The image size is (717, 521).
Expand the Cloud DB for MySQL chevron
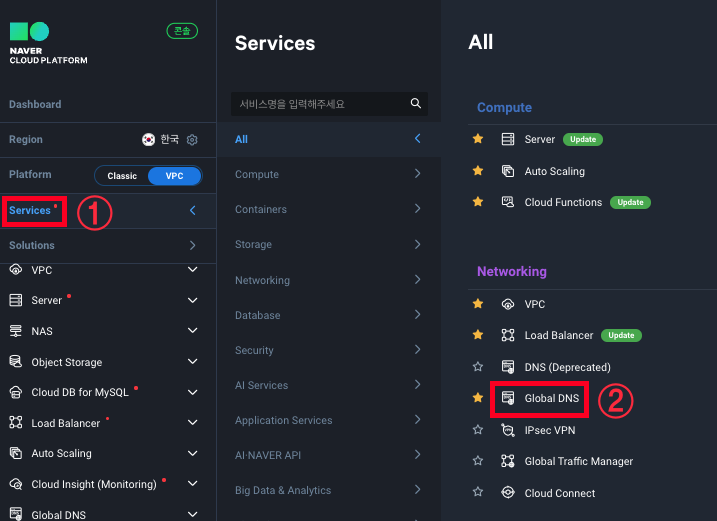point(193,392)
